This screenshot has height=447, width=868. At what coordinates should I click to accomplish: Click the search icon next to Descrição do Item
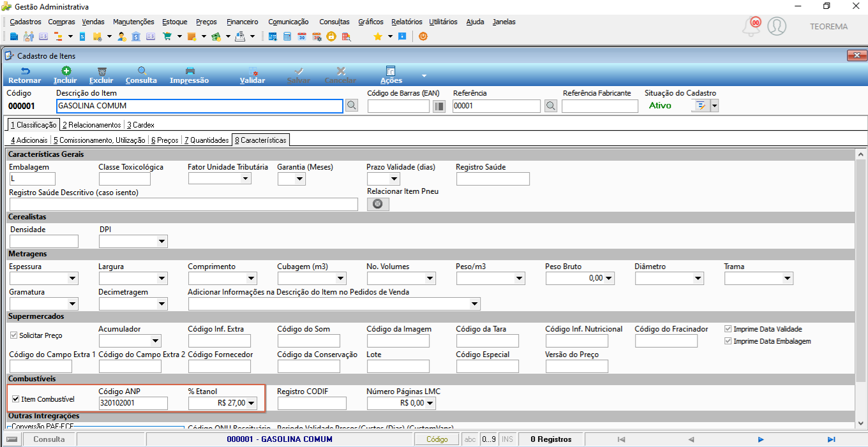(352, 106)
